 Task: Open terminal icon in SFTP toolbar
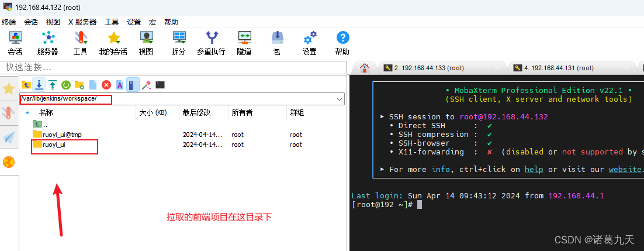(x=160, y=85)
